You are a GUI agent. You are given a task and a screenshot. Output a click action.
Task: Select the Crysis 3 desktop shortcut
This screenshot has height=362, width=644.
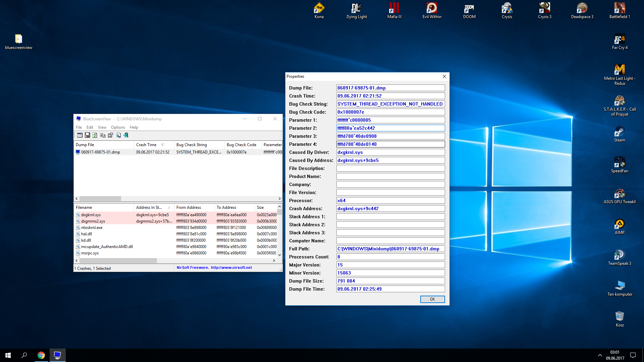coord(544,11)
